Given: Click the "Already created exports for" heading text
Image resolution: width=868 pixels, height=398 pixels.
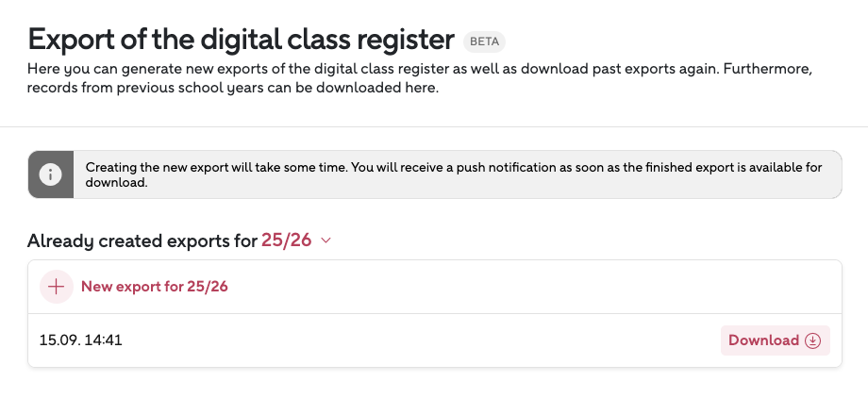Looking at the screenshot, I should [142, 240].
